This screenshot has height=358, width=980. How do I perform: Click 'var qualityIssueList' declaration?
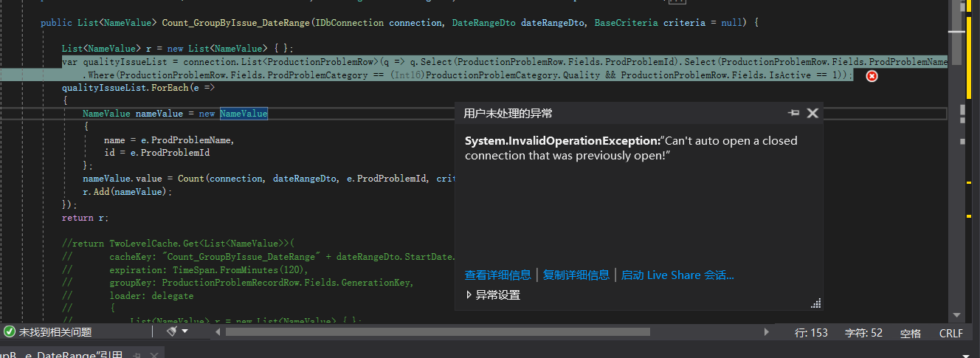pyautogui.click(x=120, y=62)
